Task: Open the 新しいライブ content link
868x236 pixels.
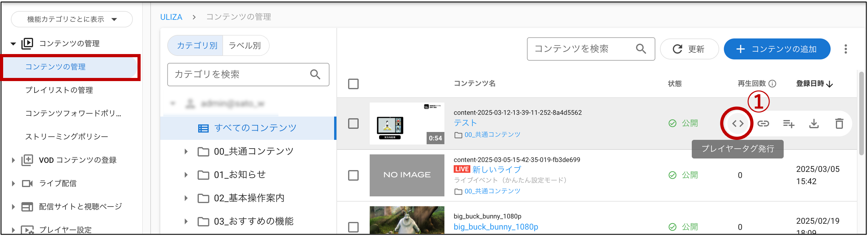Action: coord(497,169)
